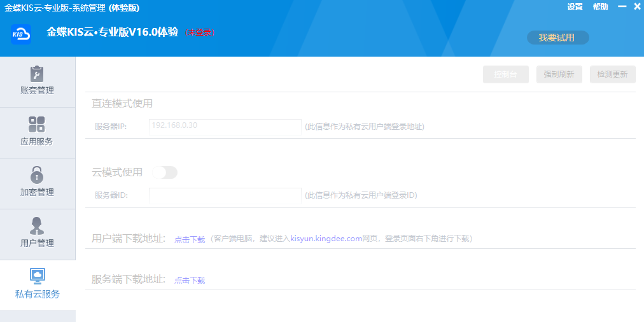Minimize the window
Image resolution: width=644 pixels, height=322 pixels.
tap(622, 6)
